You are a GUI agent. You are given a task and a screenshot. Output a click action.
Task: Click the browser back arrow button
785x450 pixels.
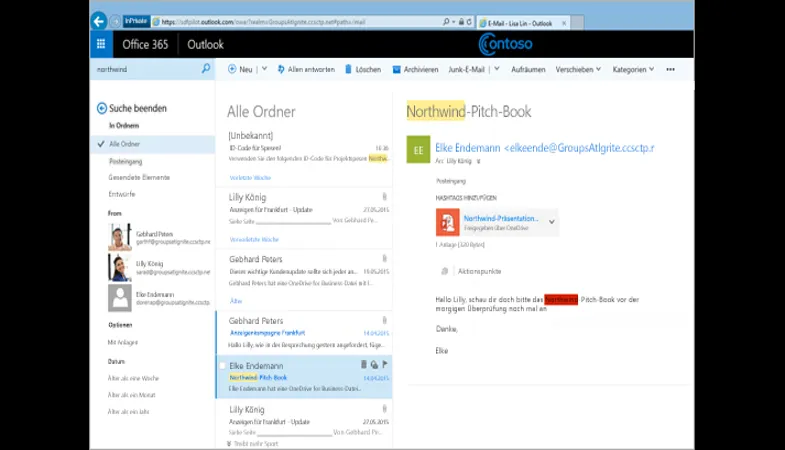click(98, 21)
